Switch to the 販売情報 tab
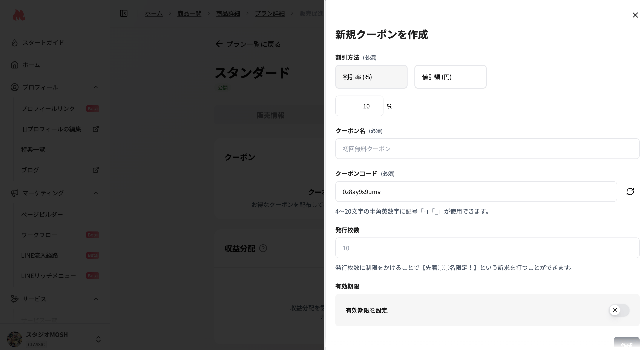This screenshot has height=350, width=644. click(270, 116)
